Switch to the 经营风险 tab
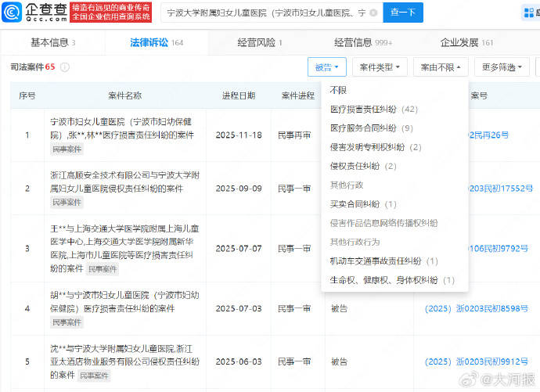The image size is (540, 392). coord(260,43)
